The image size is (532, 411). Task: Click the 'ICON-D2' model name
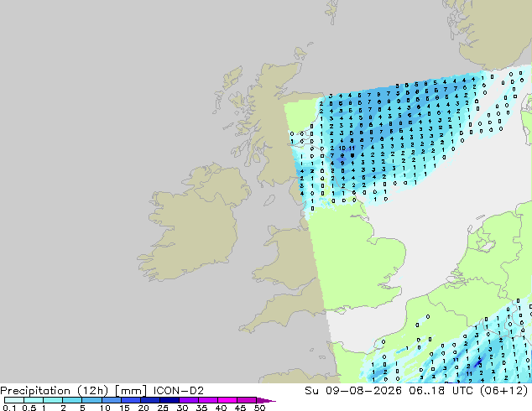click(x=179, y=391)
